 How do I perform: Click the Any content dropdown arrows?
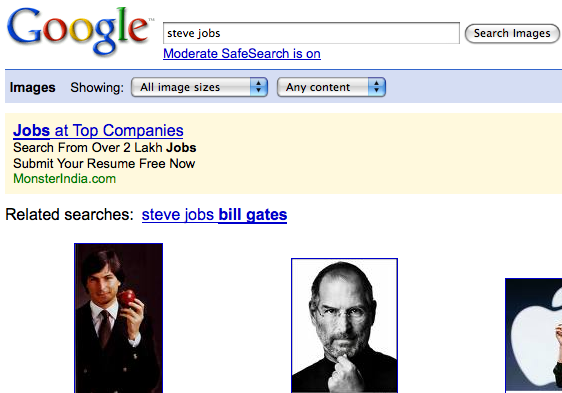coord(377,87)
